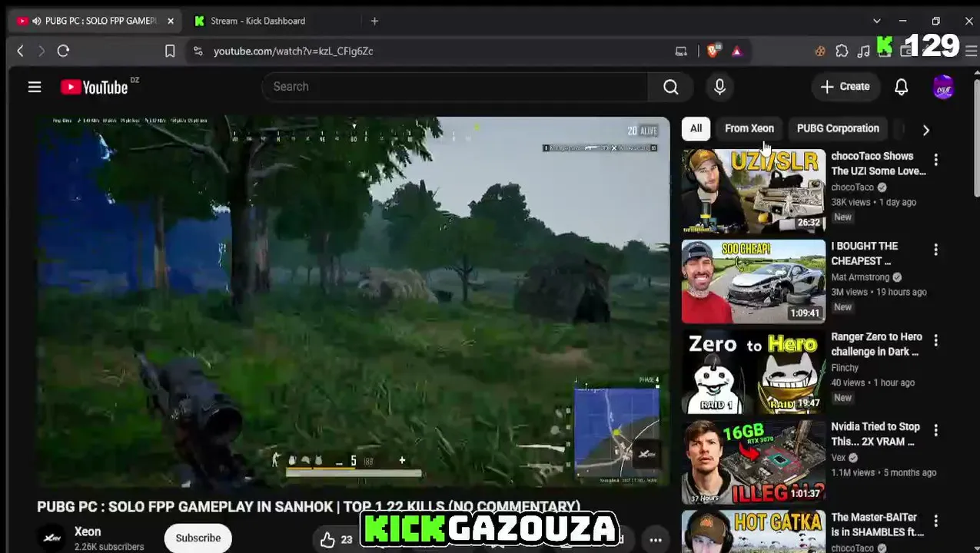Open more actions ellipsis under the video
Viewport: 980px width, 553px height.
point(656,539)
